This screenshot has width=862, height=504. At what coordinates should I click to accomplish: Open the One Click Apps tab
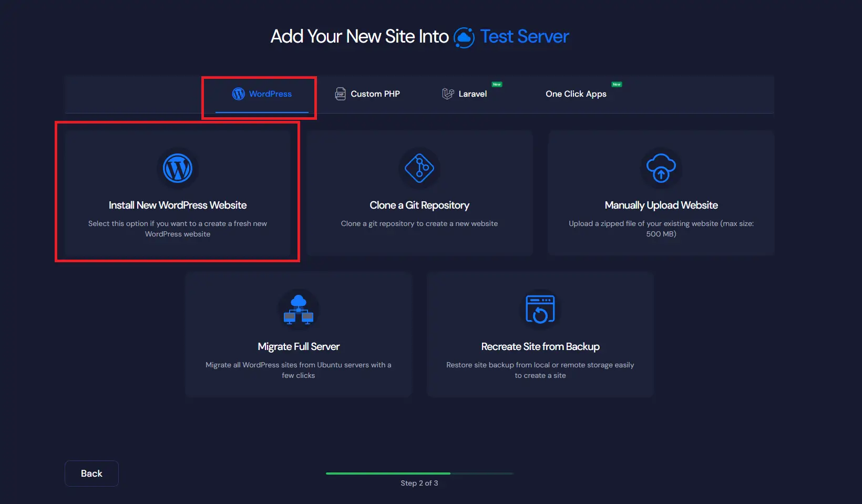pos(576,94)
